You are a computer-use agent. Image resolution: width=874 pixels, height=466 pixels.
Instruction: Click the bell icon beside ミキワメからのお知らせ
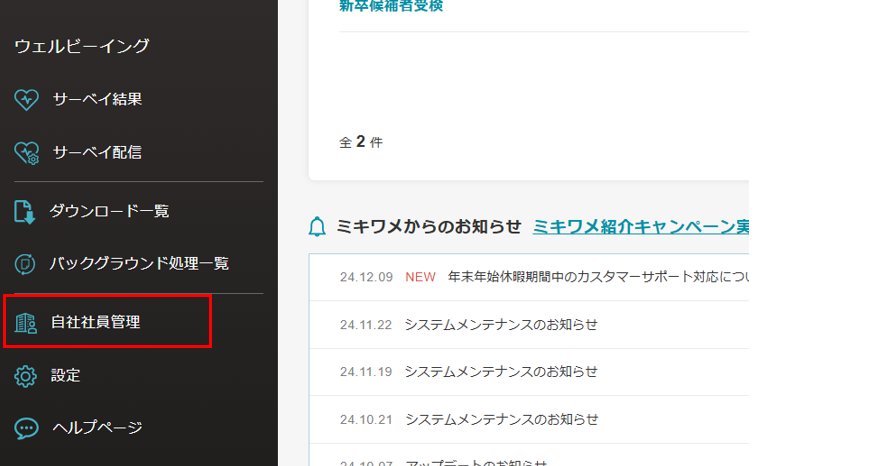(x=318, y=227)
